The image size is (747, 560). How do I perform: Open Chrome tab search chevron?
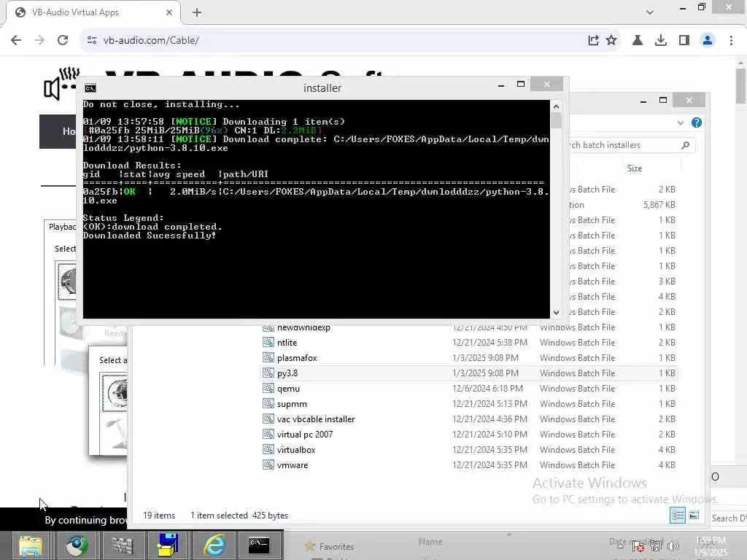pyautogui.click(x=650, y=12)
